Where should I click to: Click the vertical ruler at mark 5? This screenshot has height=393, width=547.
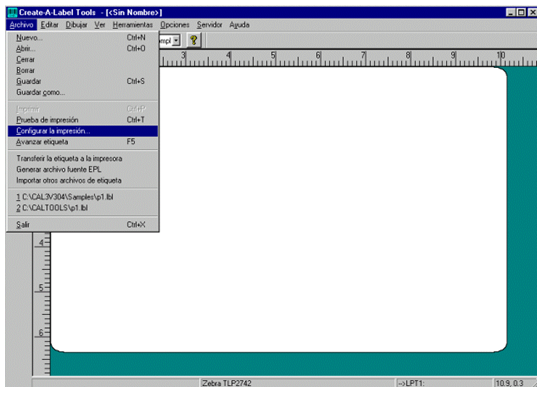[x=42, y=288]
